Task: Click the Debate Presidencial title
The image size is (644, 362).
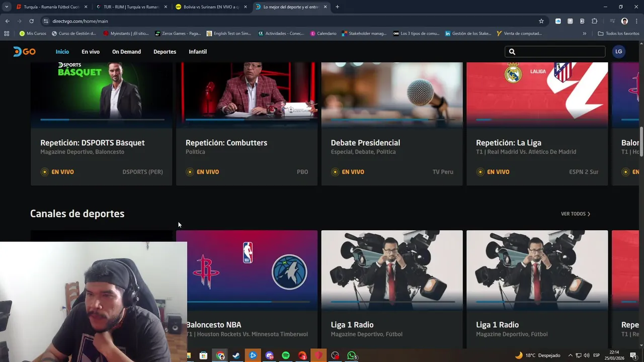Action: click(365, 143)
